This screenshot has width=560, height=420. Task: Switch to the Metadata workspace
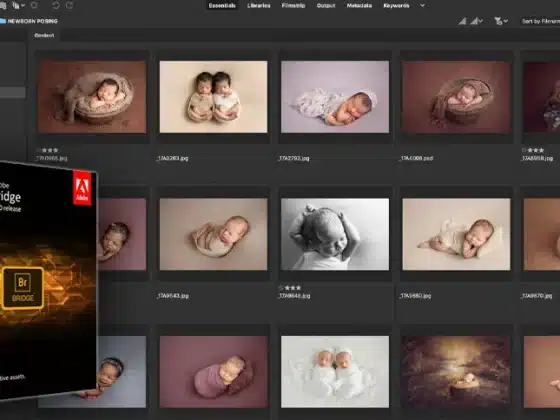359,6
